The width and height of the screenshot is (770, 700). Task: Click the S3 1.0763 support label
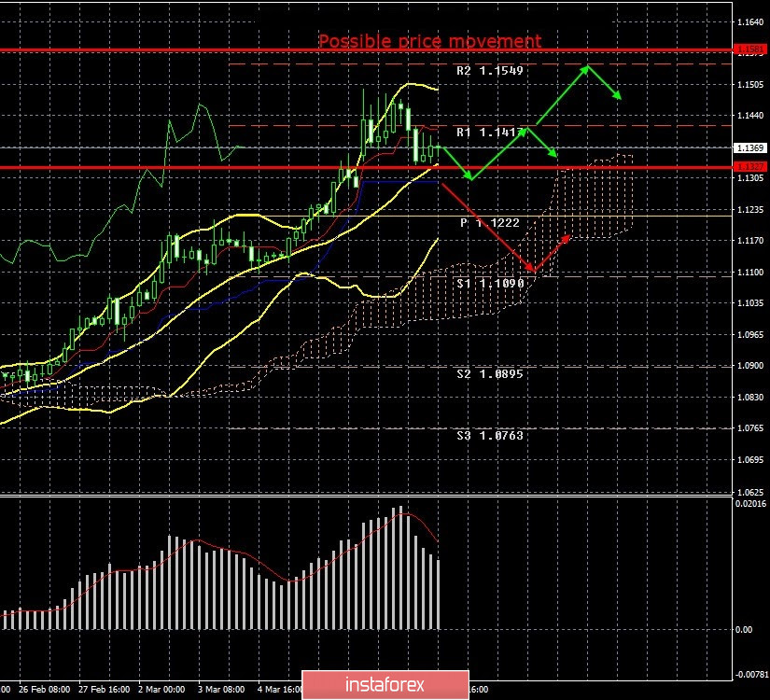[490, 436]
